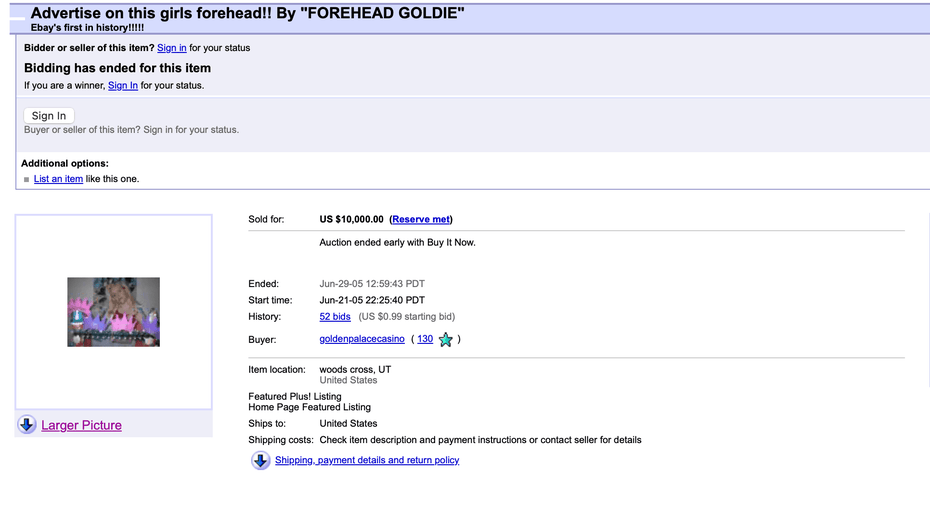Click the arrow icon next to Shipping details
Screen dimensions: 930x524
[260, 460]
